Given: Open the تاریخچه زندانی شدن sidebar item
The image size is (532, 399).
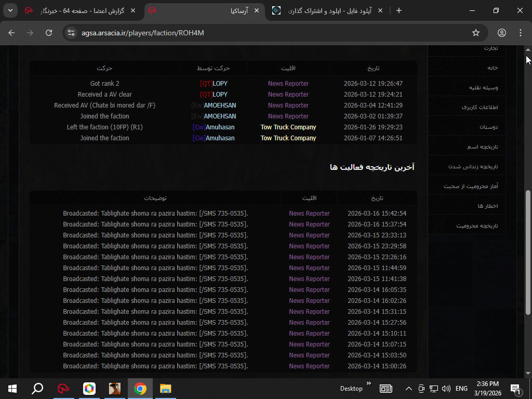Looking at the screenshot, I should [x=467, y=166].
